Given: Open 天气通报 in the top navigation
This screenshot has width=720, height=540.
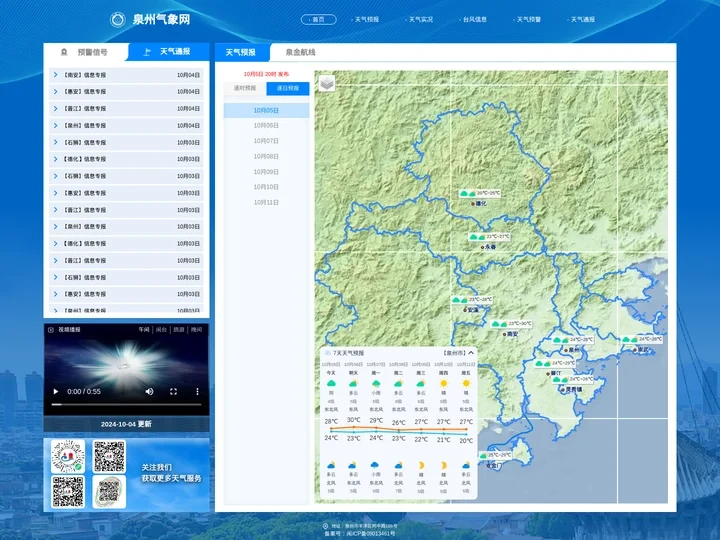Looking at the screenshot, I should 582,19.
